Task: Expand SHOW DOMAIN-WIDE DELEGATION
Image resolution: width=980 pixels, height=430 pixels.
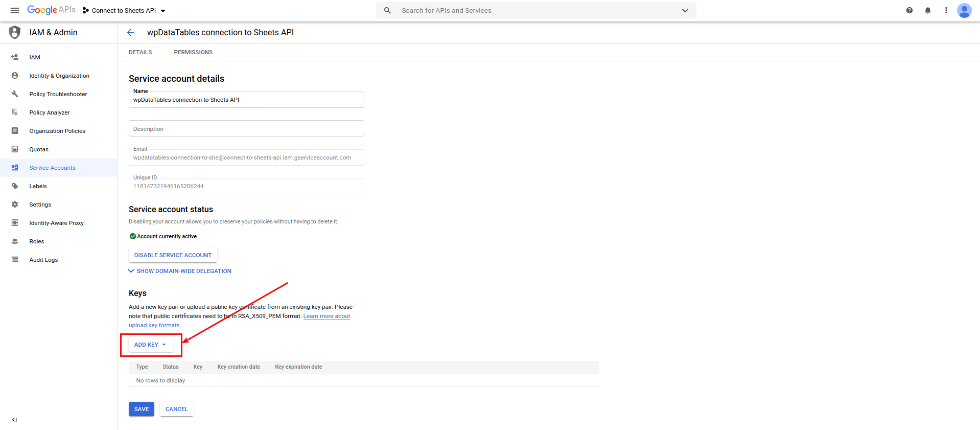Action: point(180,271)
